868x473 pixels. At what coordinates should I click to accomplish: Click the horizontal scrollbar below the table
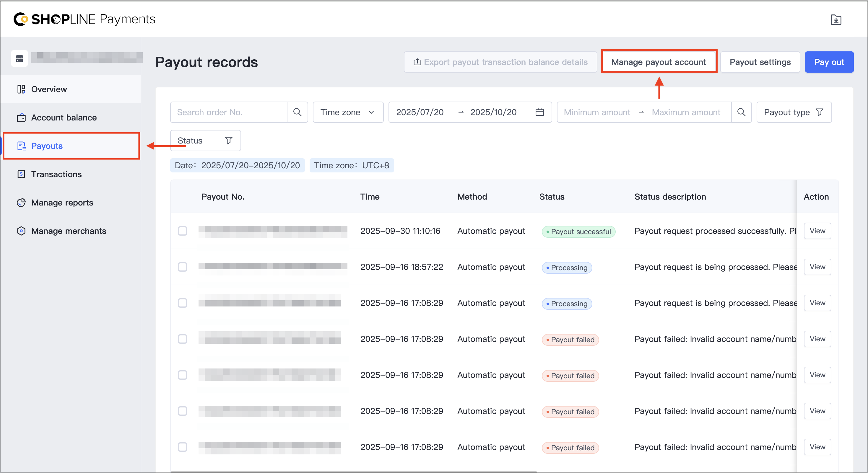[354, 471]
